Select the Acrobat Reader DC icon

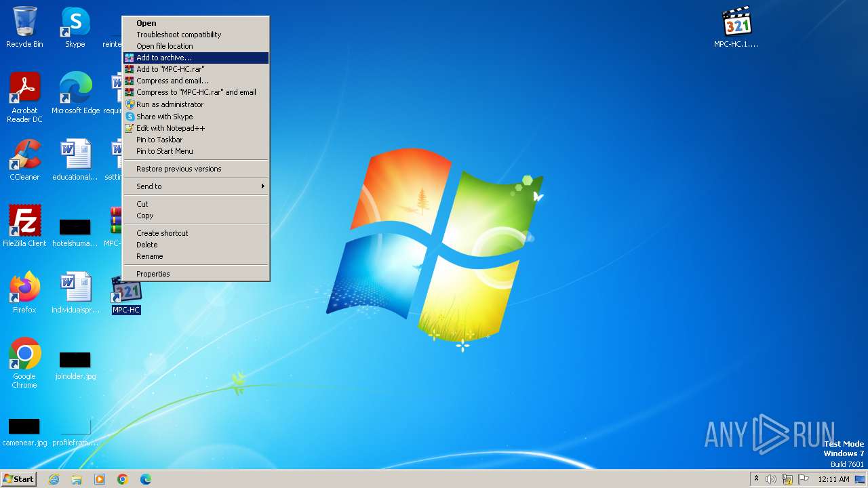pos(24,98)
